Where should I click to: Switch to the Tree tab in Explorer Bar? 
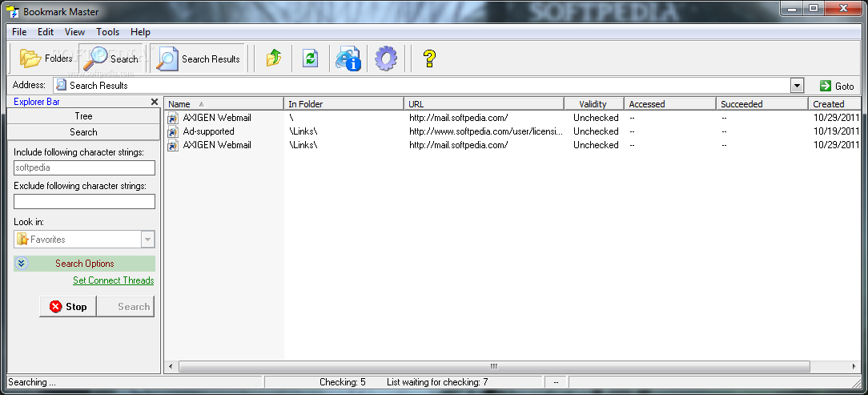(x=83, y=116)
